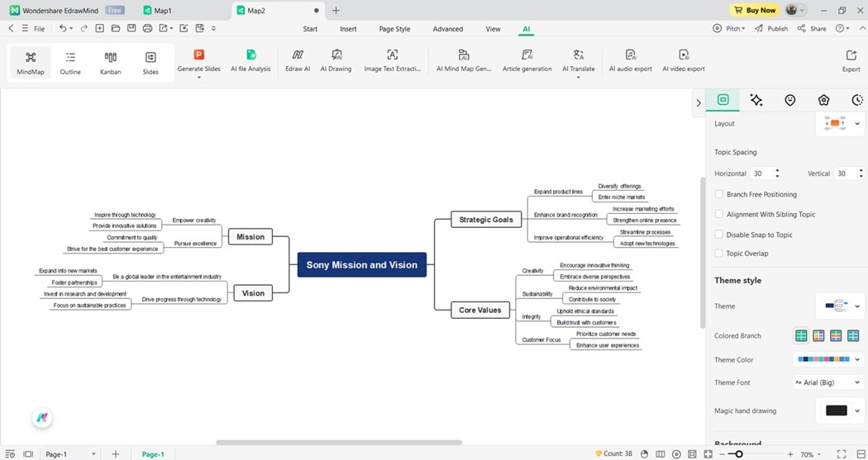The width and height of the screenshot is (868, 460).
Task: Select second Colored Branch style option
Action: pyautogui.click(x=818, y=335)
